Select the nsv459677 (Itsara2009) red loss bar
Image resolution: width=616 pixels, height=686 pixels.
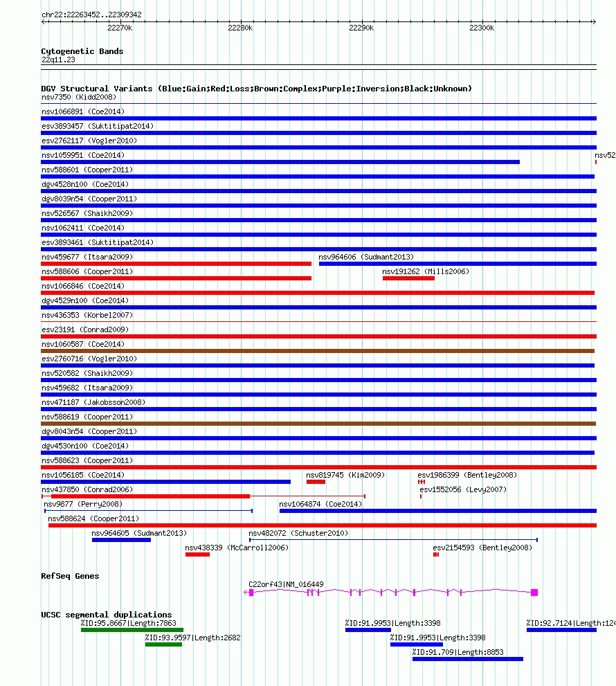[x=176, y=264]
